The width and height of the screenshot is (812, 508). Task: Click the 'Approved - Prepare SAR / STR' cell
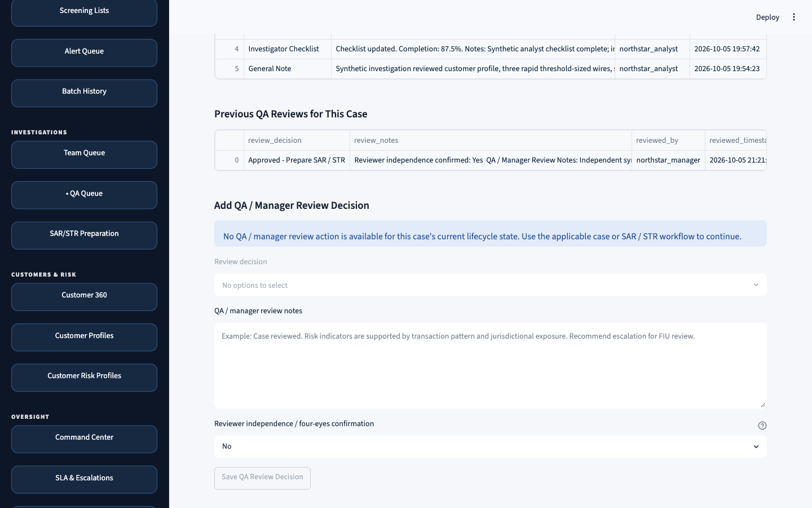pyautogui.click(x=297, y=160)
